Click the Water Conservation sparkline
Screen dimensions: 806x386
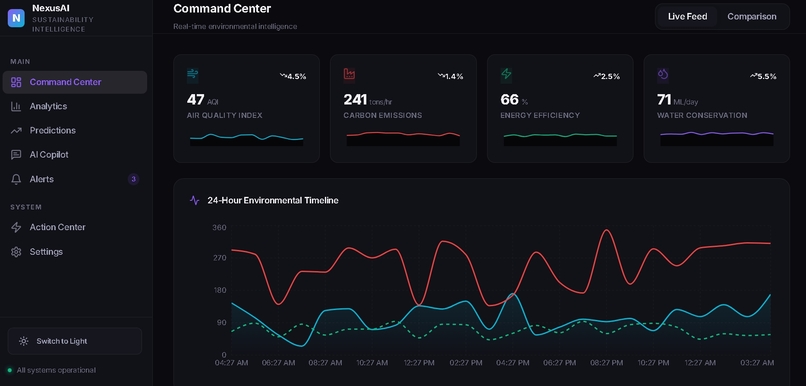pyautogui.click(x=717, y=138)
